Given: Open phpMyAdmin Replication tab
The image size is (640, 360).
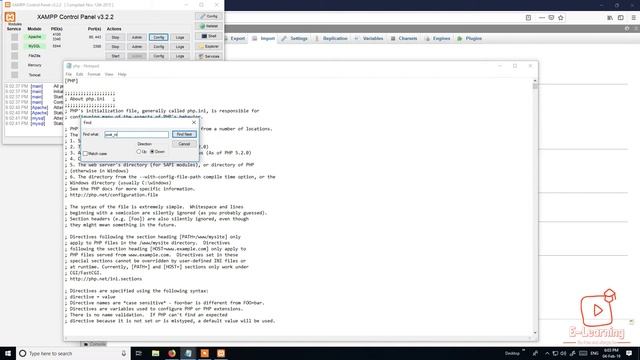Looking at the screenshot, I should pos(331,38).
